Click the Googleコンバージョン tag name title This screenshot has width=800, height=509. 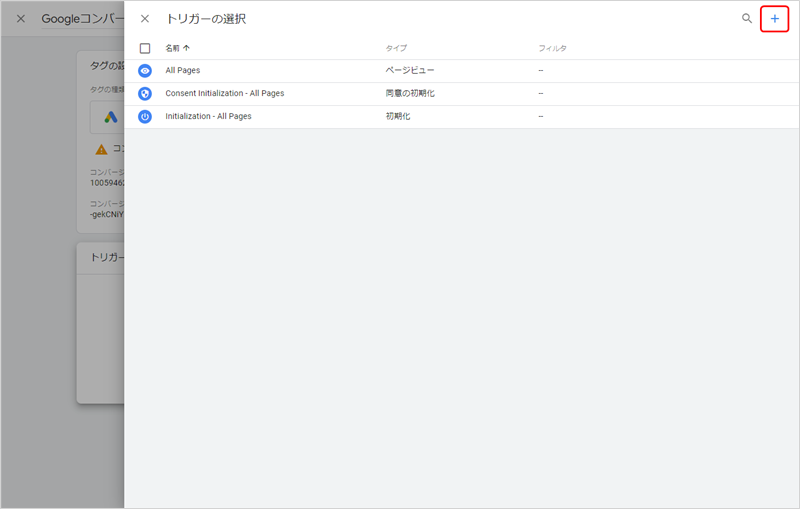click(x=83, y=19)
